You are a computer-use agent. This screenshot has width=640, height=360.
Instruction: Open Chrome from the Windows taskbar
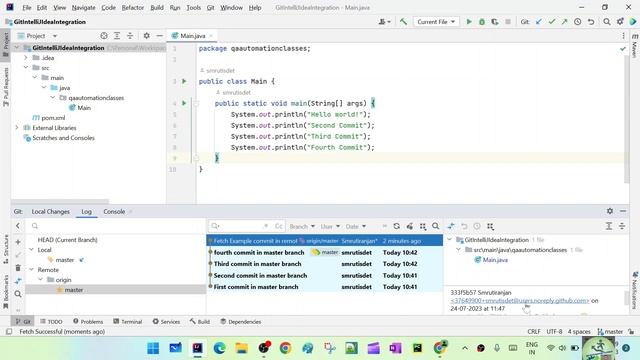coord(285,348)
